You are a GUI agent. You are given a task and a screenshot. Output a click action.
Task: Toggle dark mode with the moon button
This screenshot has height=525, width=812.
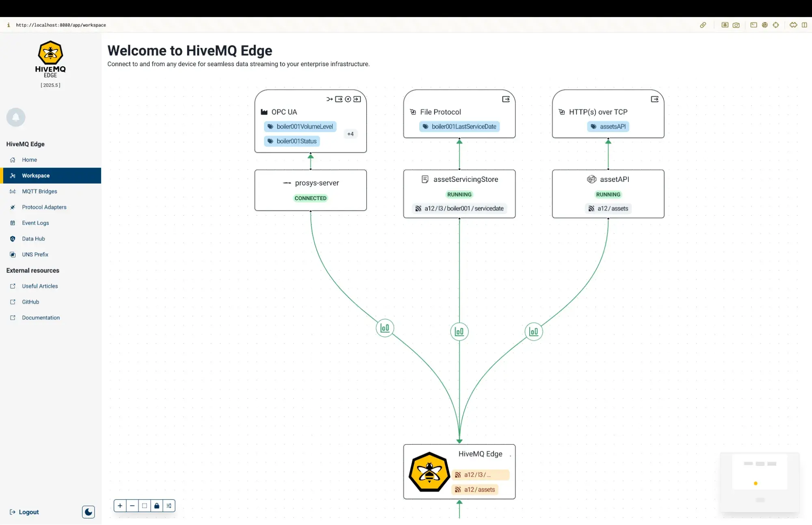click(88, 512)
